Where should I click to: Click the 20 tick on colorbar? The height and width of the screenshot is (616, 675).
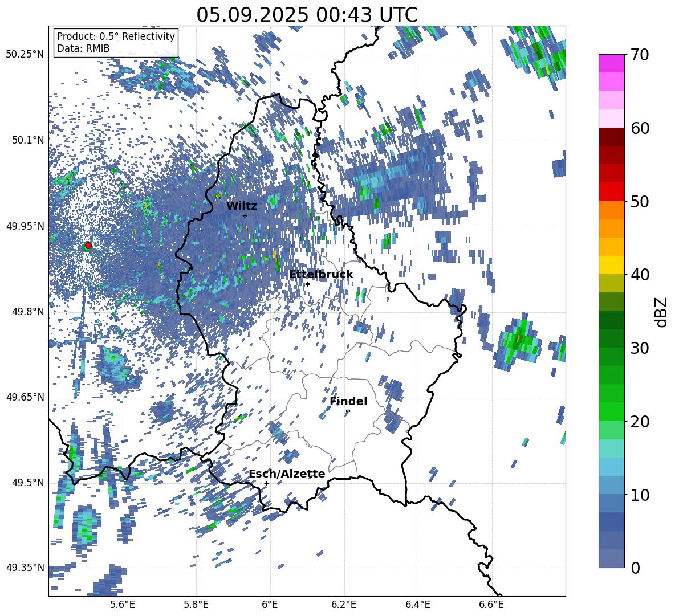tap(640, 421)
